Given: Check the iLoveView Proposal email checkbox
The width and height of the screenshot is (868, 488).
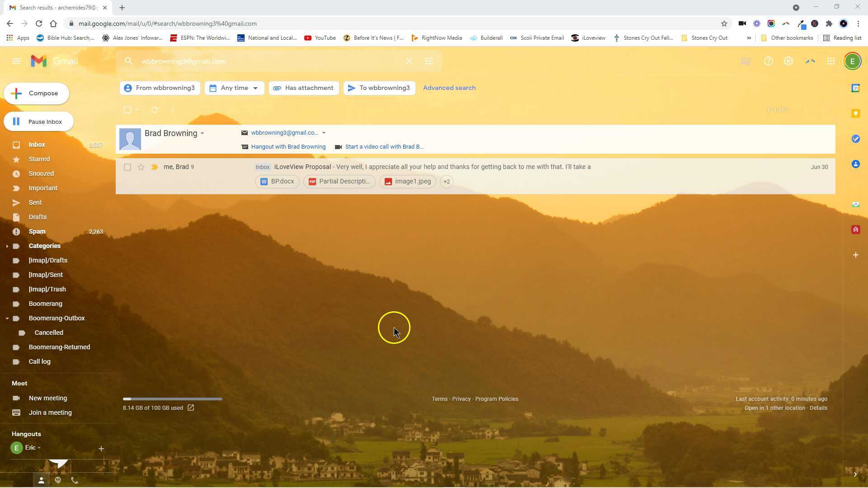Looking at the screenshot, I should click(x=127, y=167).
